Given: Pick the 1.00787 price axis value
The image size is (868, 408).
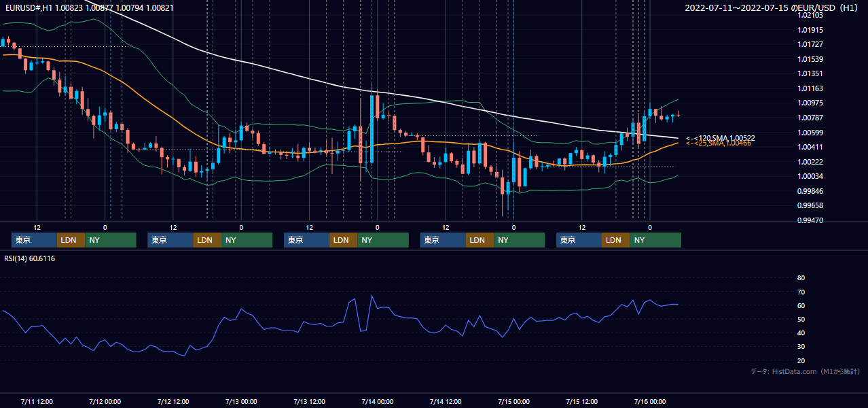Looking at the screenshot, I should [x=810, y=118].
